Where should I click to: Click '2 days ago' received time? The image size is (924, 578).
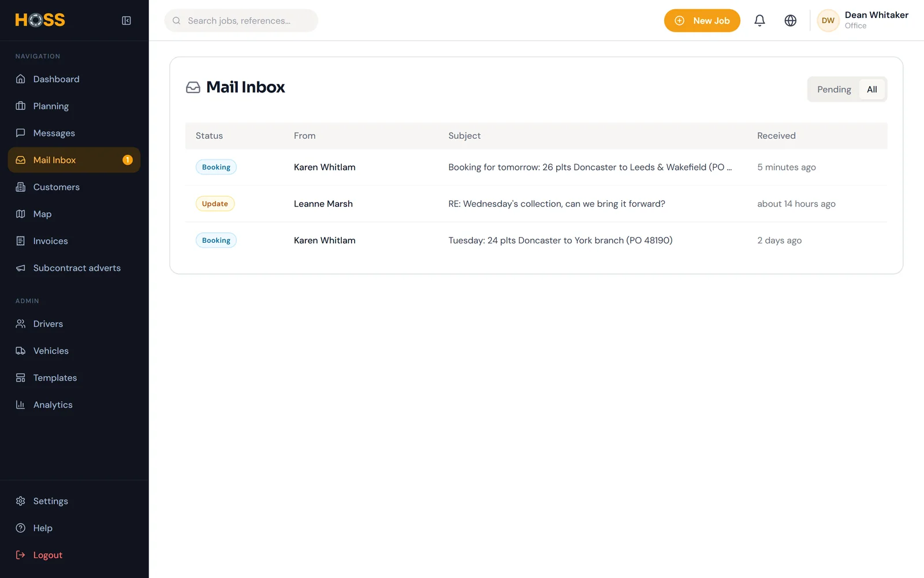tap(779, 240)
